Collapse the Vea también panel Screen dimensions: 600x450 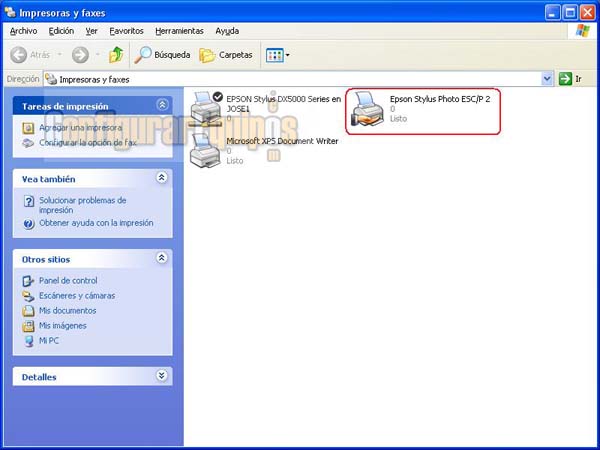click(162, 178)
